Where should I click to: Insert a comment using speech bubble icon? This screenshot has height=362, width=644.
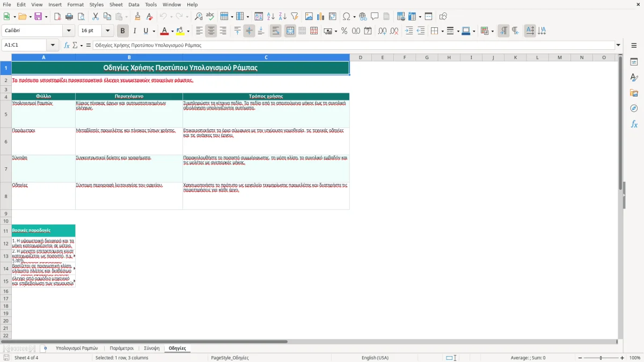[375, 17]
